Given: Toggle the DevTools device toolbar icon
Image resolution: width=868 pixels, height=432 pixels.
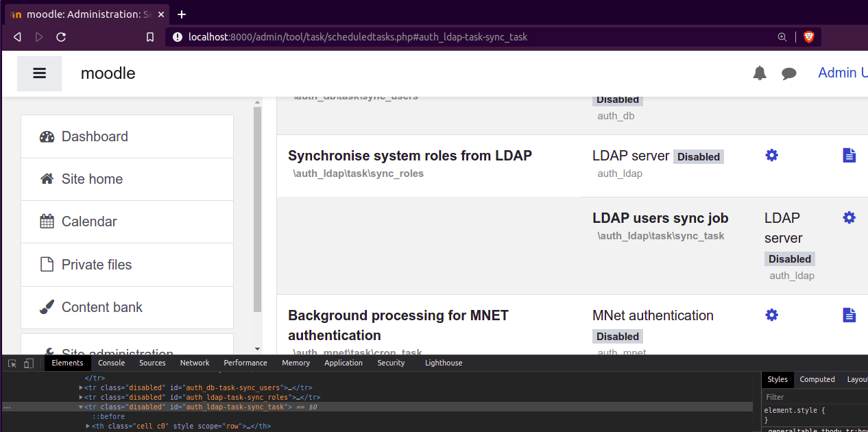Looking at the screenshot, I should point(29,363).
